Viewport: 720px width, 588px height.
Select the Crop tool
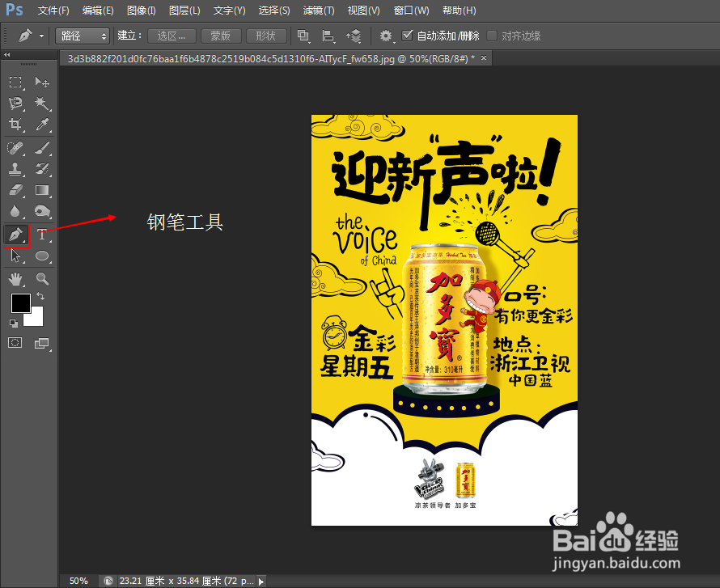15,124
